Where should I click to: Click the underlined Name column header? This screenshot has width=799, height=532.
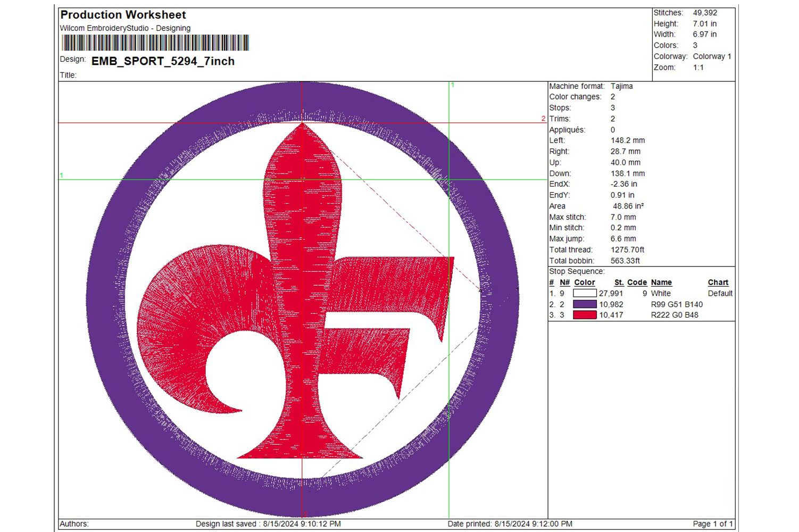(661, 282)
